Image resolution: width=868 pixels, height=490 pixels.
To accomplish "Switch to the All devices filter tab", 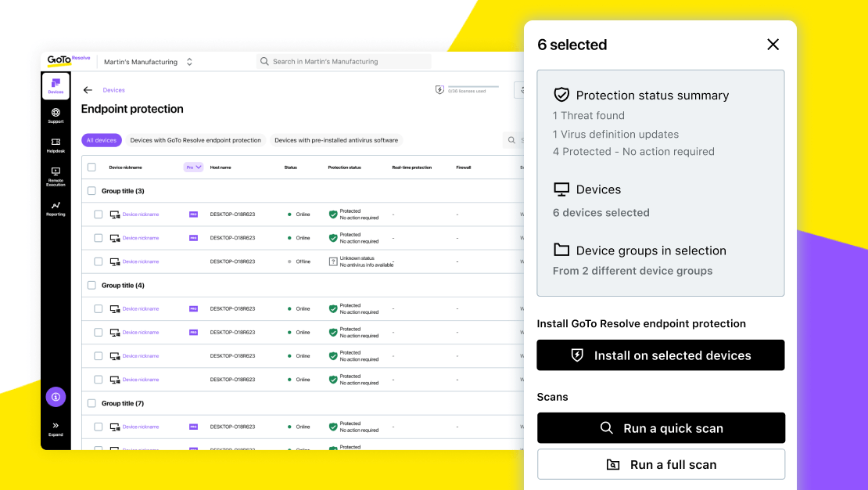I will (102, 139).
